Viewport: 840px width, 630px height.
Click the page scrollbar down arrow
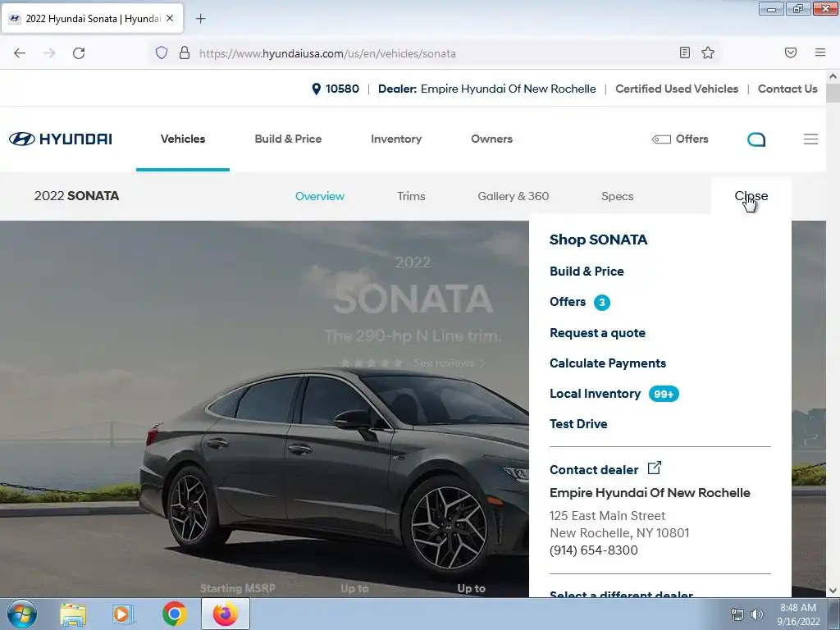[833, 591]
